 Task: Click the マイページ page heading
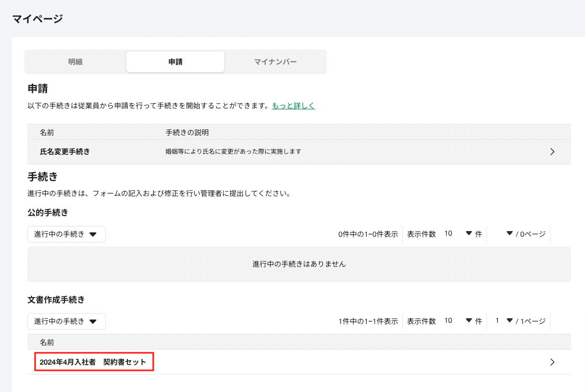click(38, 19)
